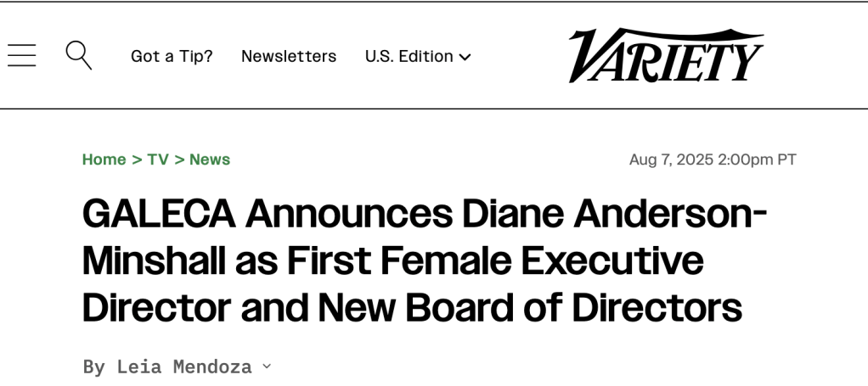This screenshot has width=868, height=386.
Task: Click the word "By" in the byline
Action: click(x=93, y=366)
